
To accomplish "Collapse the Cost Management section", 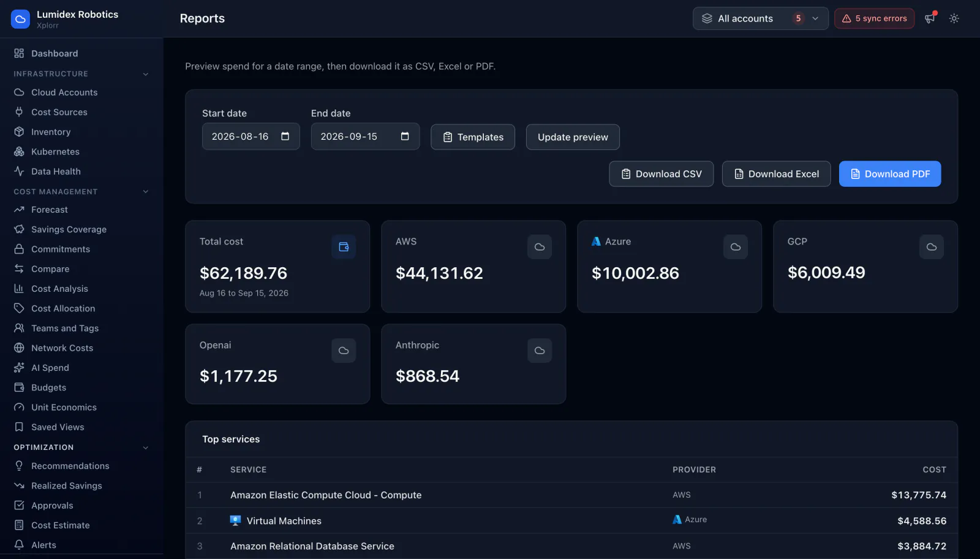I will point(146,192).
